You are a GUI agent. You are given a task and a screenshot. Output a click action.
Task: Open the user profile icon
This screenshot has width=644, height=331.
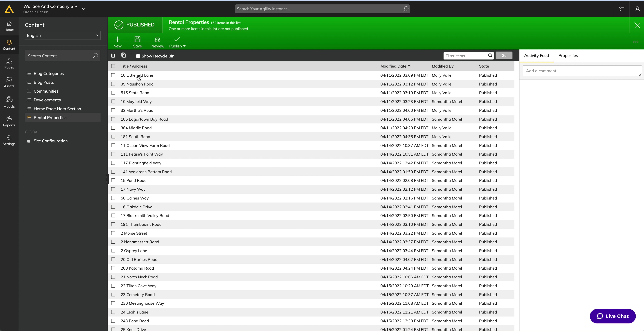[637, 9]
